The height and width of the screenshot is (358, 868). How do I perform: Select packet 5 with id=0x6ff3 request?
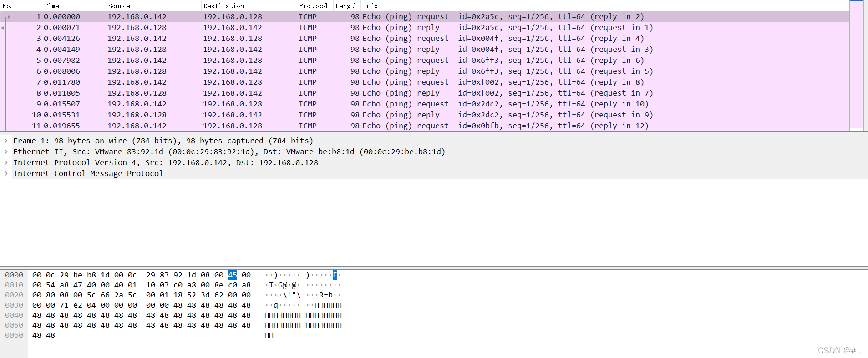point(425,61)
